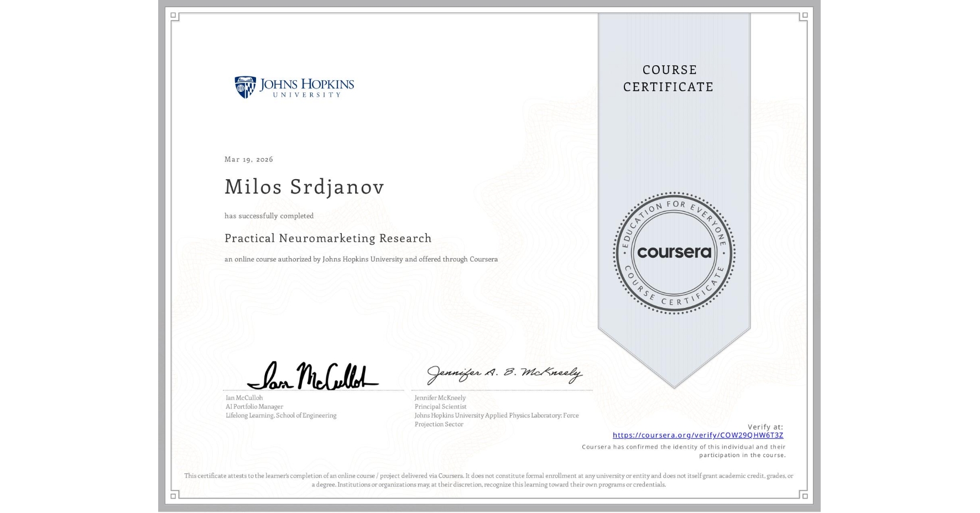The width and height of the screenshot is (980, 513).
Task: Click the Course Certificate heading
Action: point(668,78)
